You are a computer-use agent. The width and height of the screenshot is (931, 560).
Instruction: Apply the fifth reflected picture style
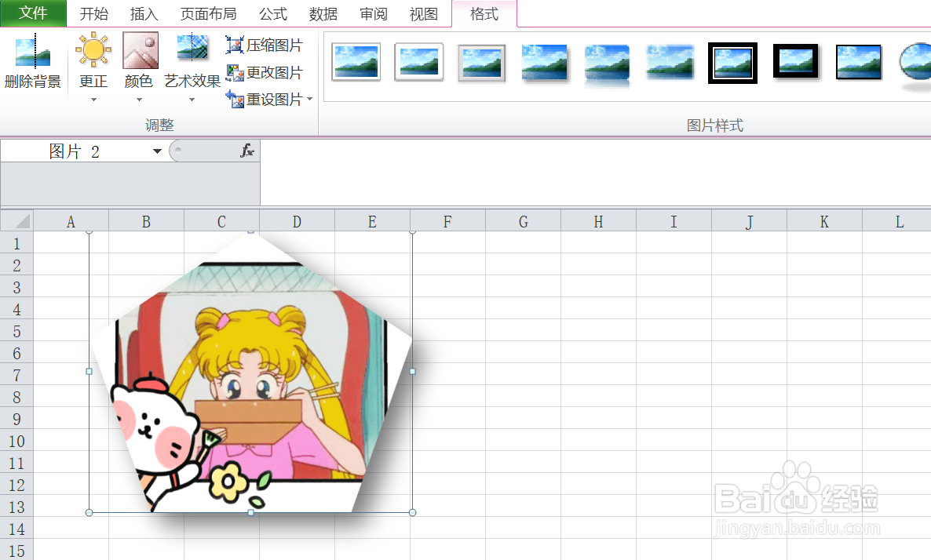click(x=607, y=64)
